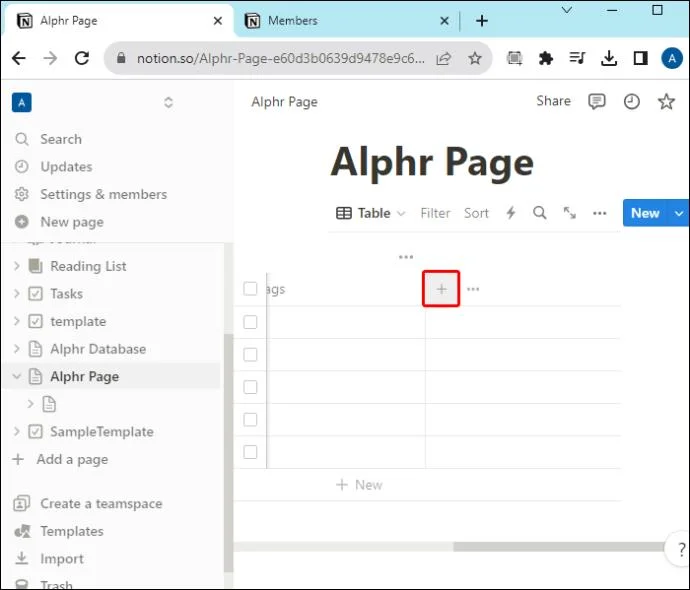The image size is (690, 590).
Task: Expand the Alphr Database page
Action: 17,349
